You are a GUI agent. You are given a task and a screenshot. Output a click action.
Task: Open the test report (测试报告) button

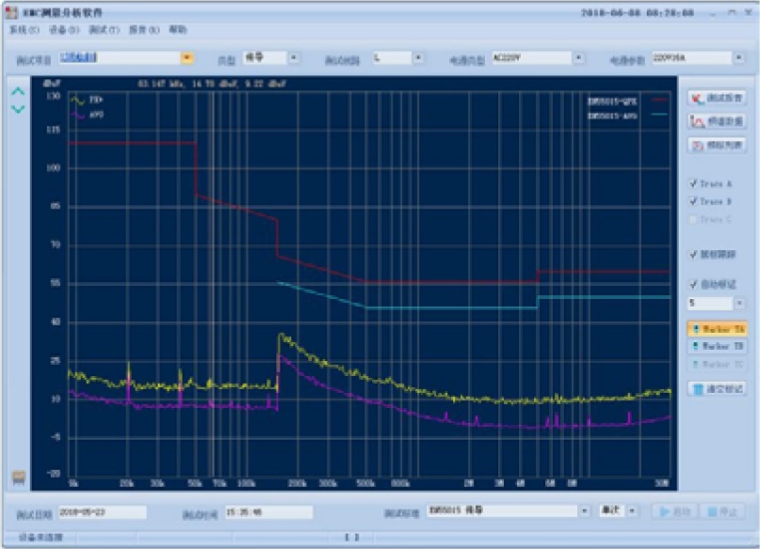coord(717,98)
